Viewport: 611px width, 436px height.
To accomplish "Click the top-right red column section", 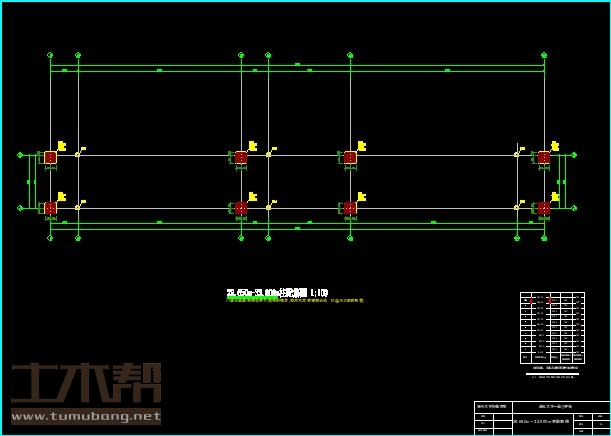I will coord(544,157).
